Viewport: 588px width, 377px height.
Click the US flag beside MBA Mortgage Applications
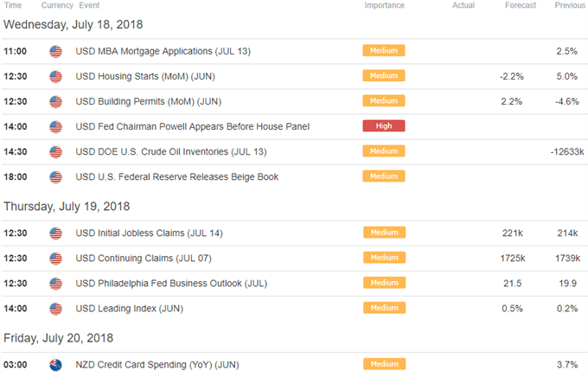pos(55,51)
